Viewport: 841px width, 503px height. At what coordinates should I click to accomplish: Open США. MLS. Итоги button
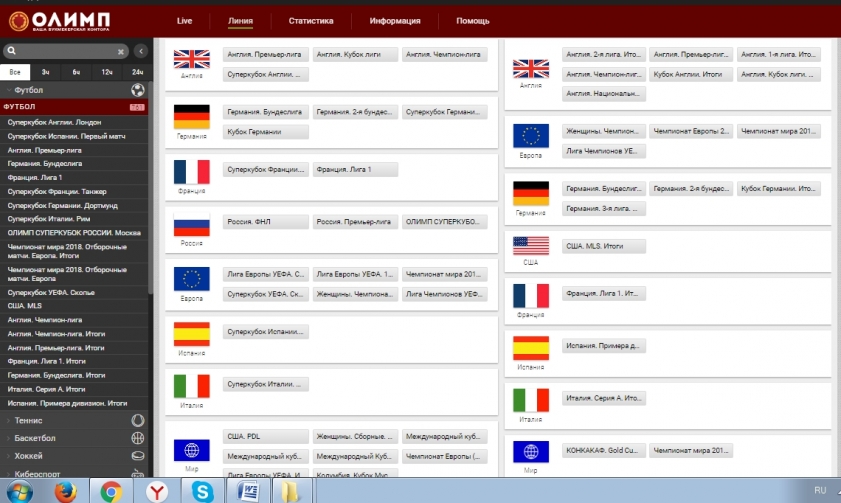(x=604, y=246)
